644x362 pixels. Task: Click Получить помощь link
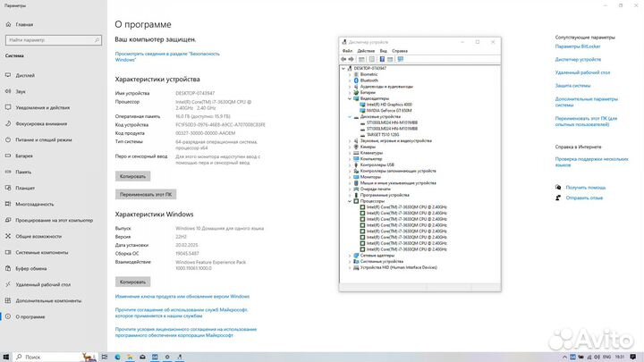point(586,188)
